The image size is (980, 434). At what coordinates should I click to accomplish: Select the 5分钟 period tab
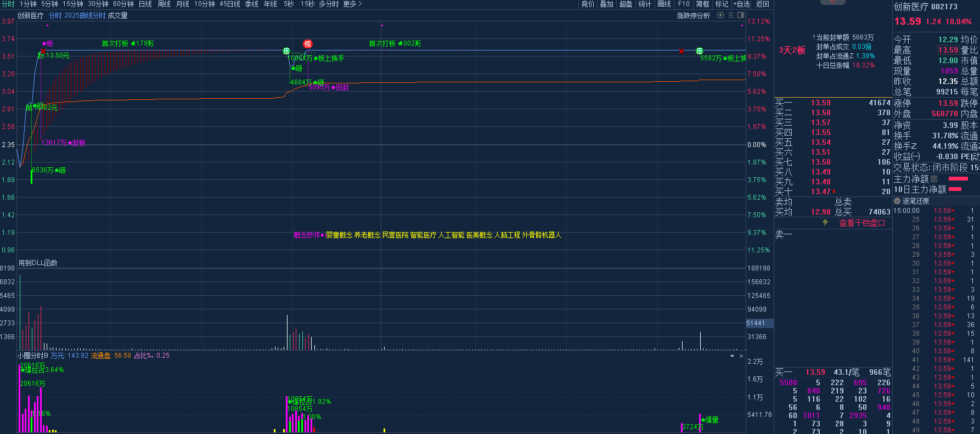[x=49, y=4]
